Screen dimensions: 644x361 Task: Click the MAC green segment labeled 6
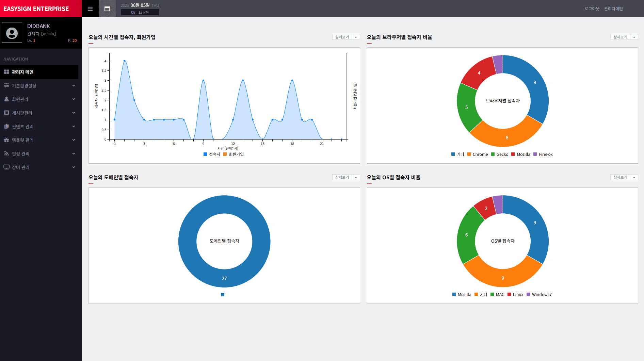click(x=467, y=235)
